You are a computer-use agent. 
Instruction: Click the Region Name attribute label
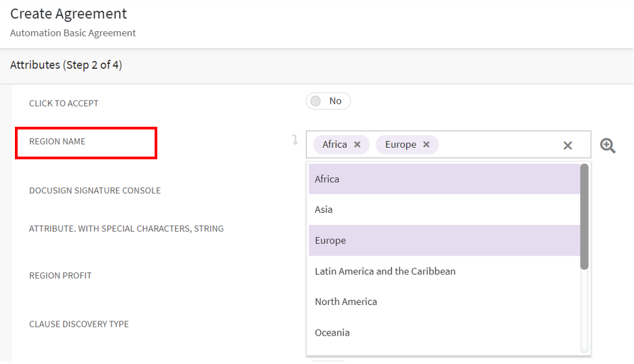pyautogui.click(x=58, y=142)
